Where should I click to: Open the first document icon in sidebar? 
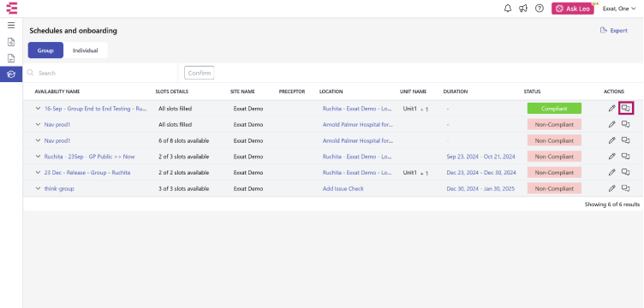11,42
